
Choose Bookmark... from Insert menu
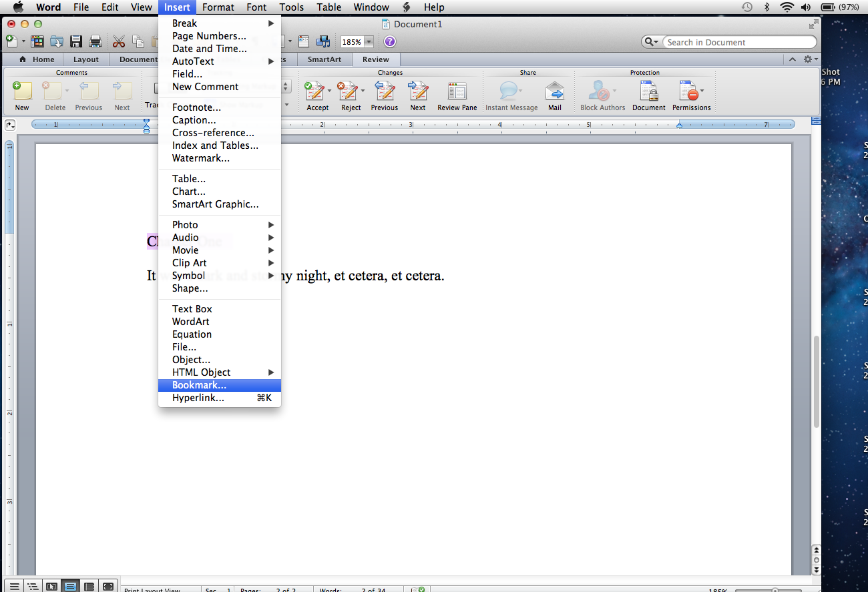pos(220,385)
